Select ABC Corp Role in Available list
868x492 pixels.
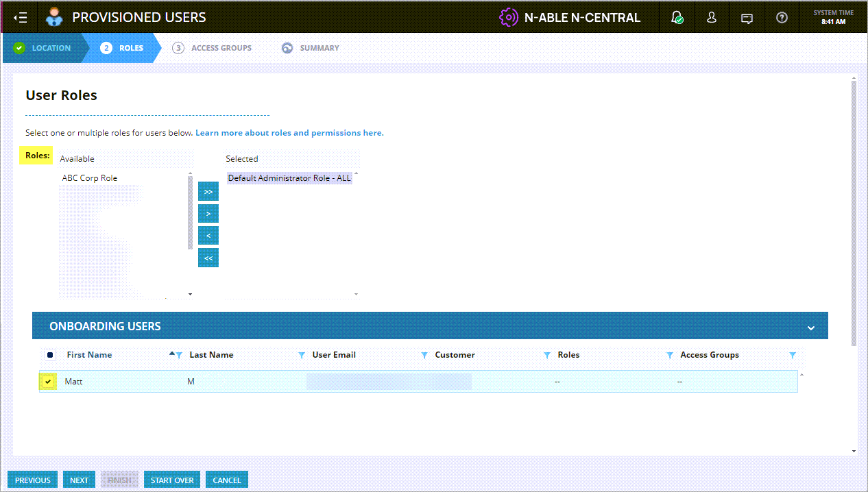[90, 178]
